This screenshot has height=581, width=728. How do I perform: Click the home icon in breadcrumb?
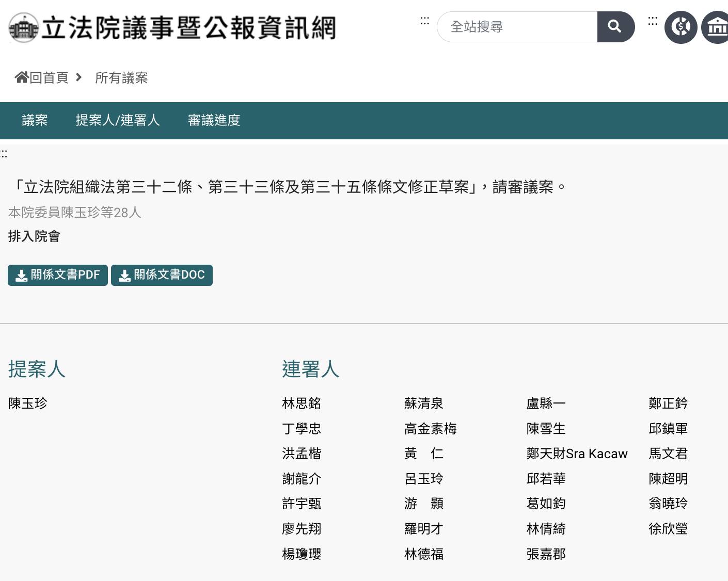coord(22,77)
